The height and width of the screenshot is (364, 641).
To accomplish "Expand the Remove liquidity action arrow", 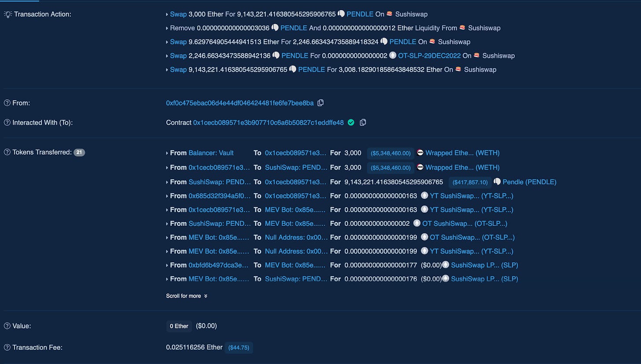I will click(x=167, y=28).
